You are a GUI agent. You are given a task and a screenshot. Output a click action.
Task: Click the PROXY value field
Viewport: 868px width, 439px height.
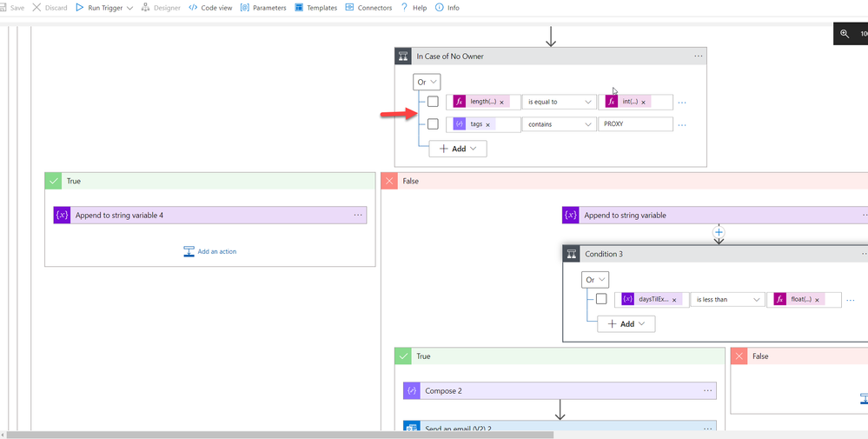pos(635,124)
